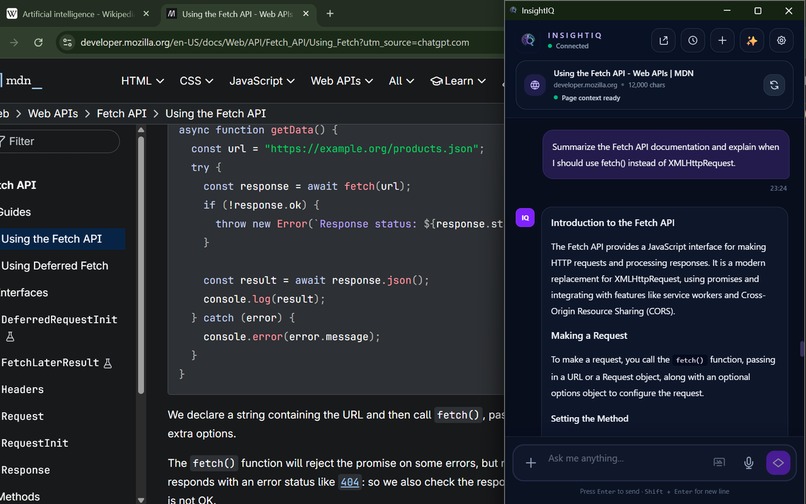Minimize the InsightIQ window

pyautogui.click(x=727, y=10)
